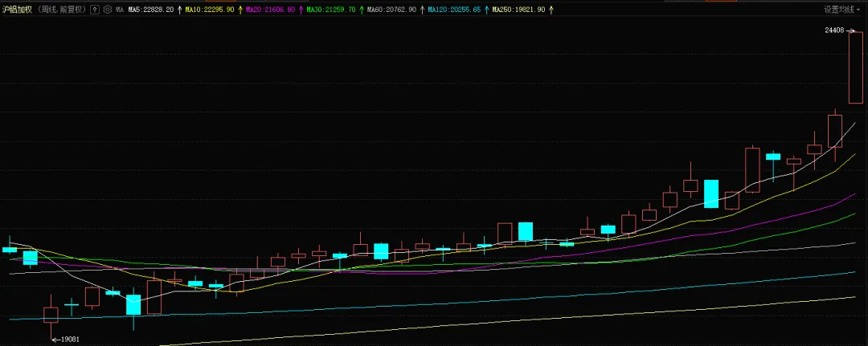Click the up arrow after MA30
Screen dimensions: 868x346
coord(362,10)
